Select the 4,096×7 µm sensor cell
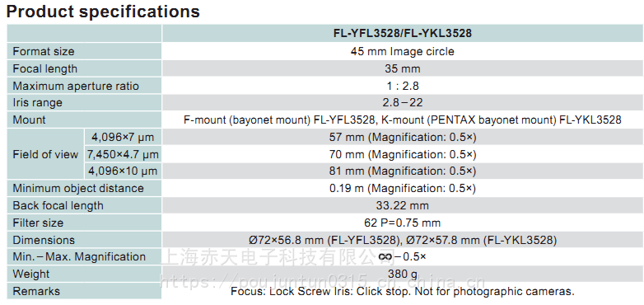This screenshot has height=305, width=644. pyautogui.click(x=123, y=137)
